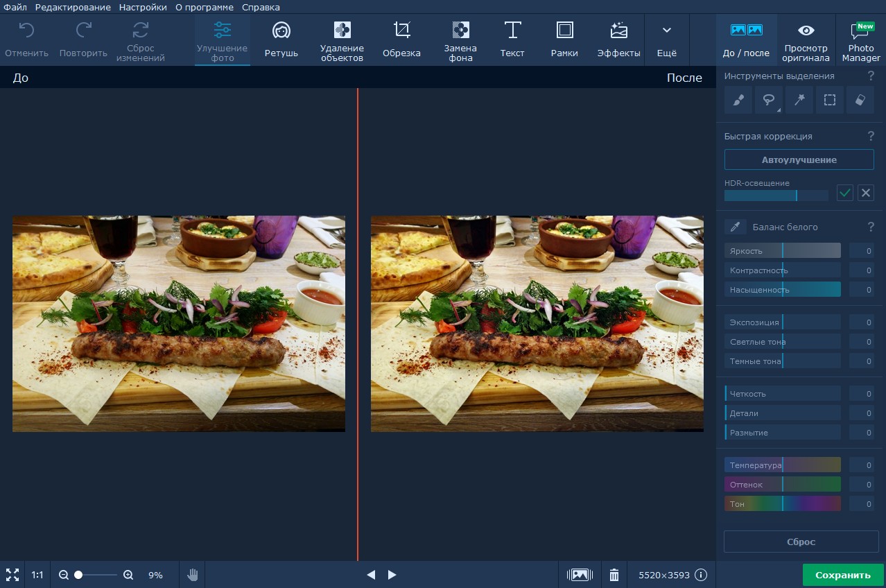This screenshot has height=588, width=886.
Task: Select the lasso selection tool
Action: pyautogui.click(x=768, y=100)
